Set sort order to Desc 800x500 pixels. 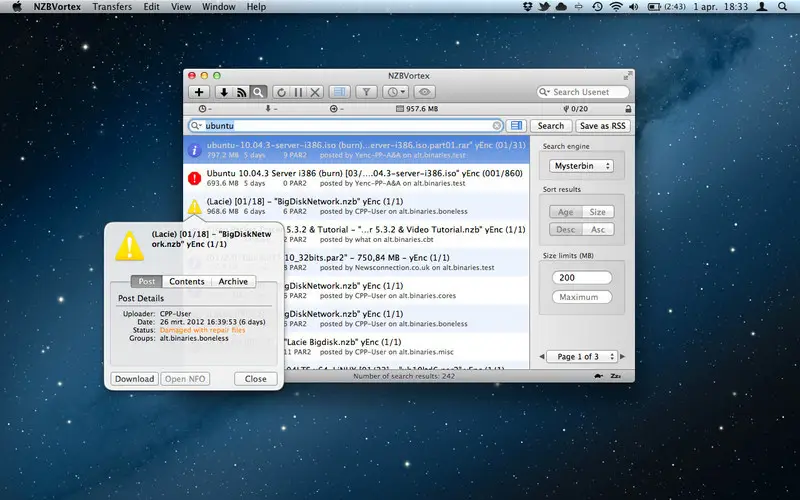[565, 230]
